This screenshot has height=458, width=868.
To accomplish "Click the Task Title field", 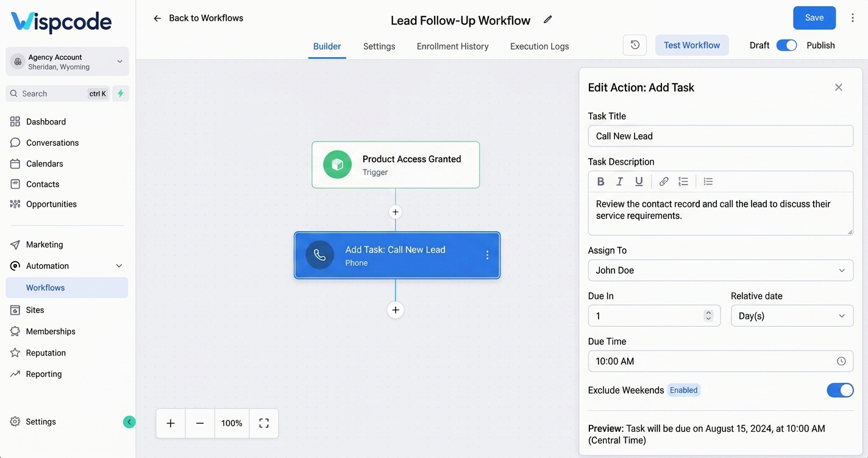I will [x=720, y=136].
